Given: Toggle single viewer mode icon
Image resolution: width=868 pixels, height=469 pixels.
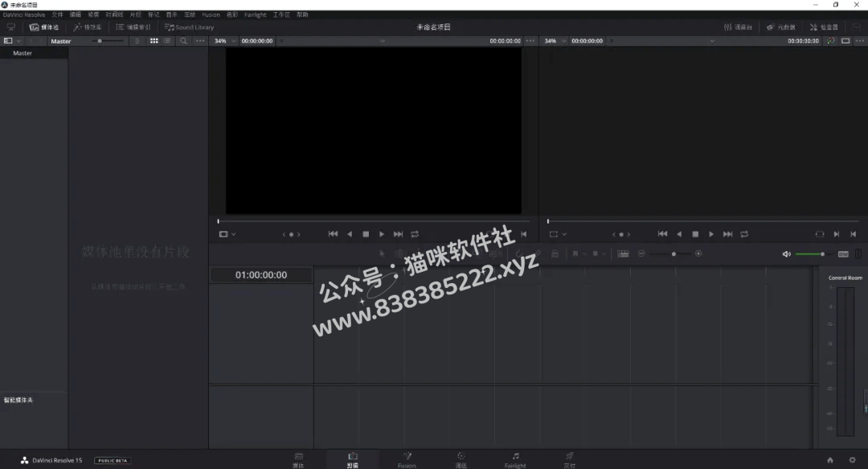Looking at the screenshot, I should click(845, 41).
